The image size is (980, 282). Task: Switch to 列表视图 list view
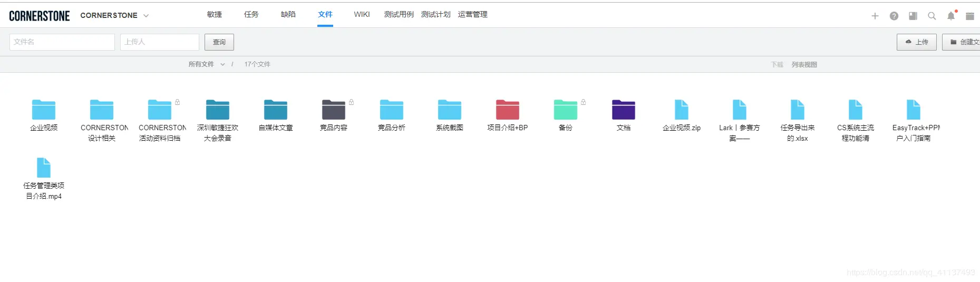tap(804, 65)
